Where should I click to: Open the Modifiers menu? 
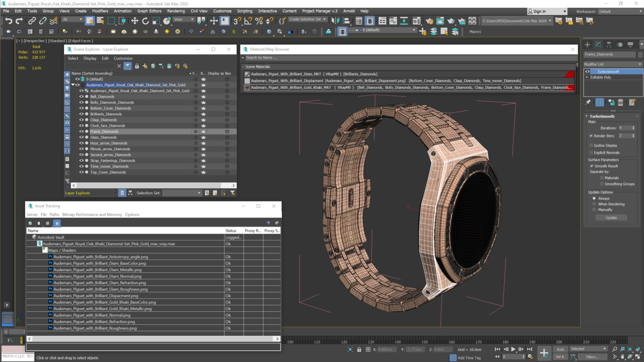(x=100, y=11)
